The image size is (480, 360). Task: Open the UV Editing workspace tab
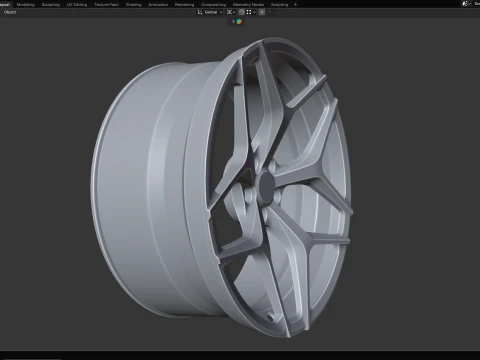pyautogui.click(x=77, y=5)
